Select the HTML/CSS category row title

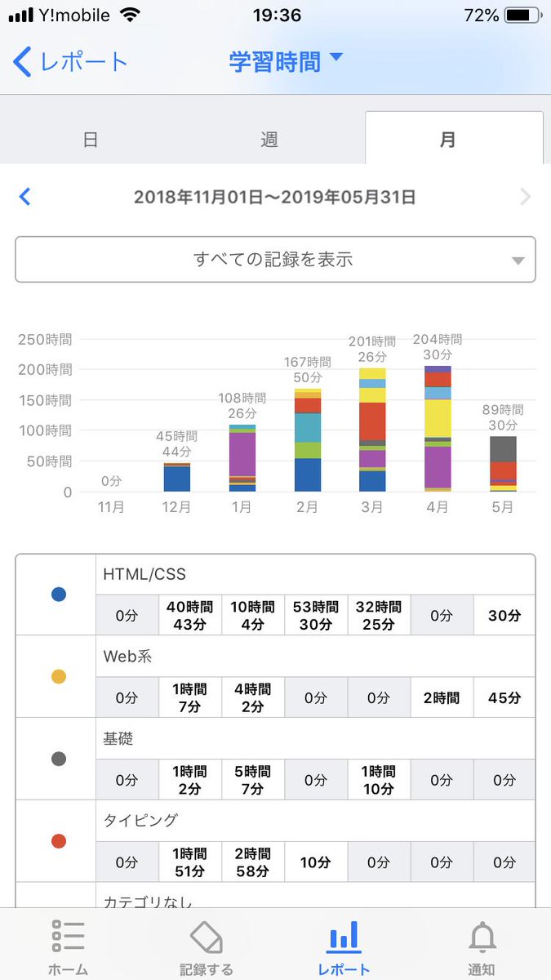144,575
